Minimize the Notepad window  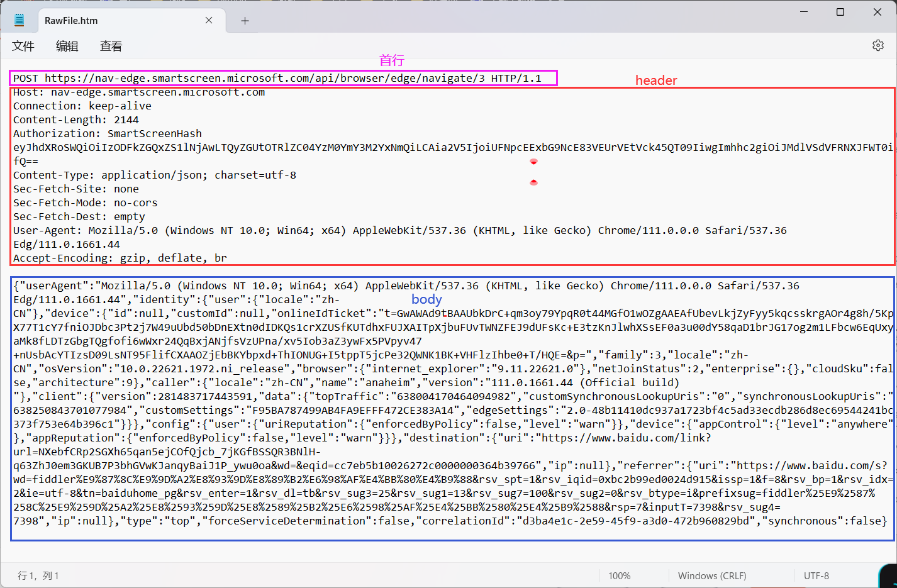click(804, 12)
